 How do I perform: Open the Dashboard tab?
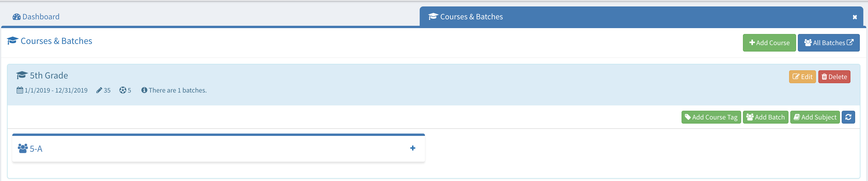pyautogui.click(x=36, y=16)
